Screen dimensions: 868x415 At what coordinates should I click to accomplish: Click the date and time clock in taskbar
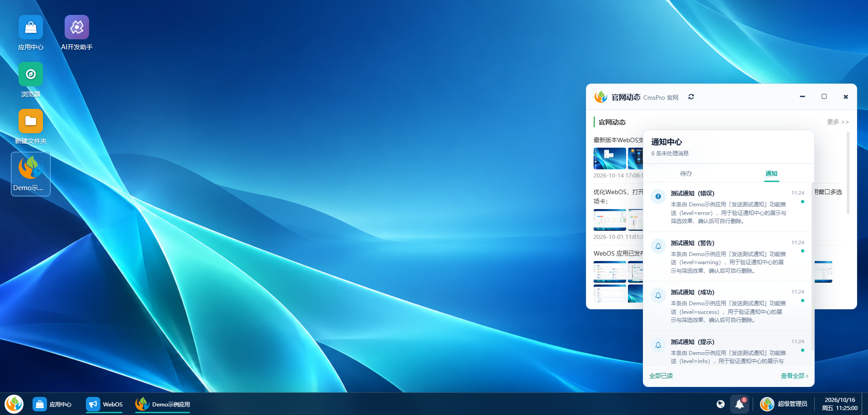pos(840,404)
